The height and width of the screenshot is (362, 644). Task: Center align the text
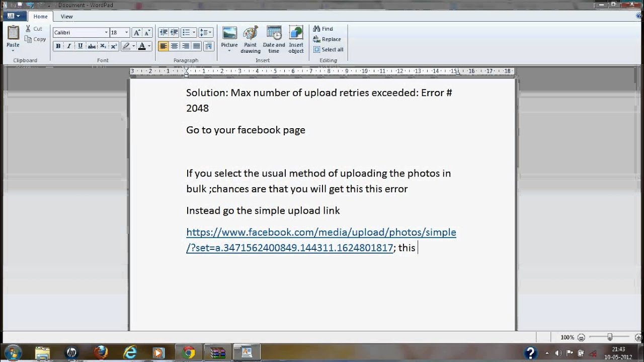(174, 46)
